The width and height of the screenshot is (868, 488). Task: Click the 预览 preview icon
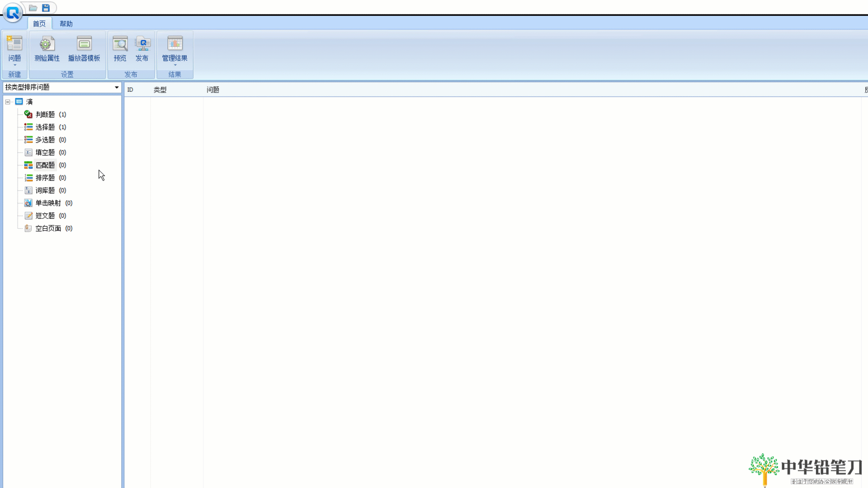tap(120, 49)
